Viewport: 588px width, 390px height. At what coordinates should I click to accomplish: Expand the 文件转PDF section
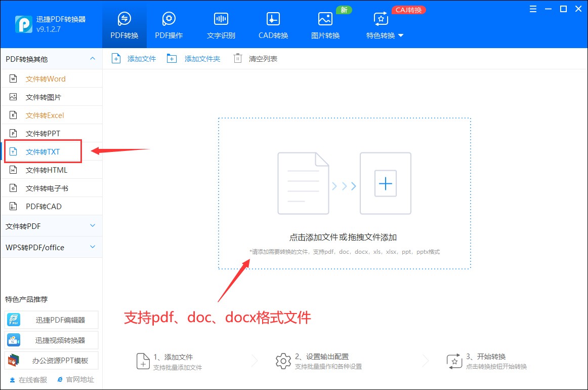[52, 226]
